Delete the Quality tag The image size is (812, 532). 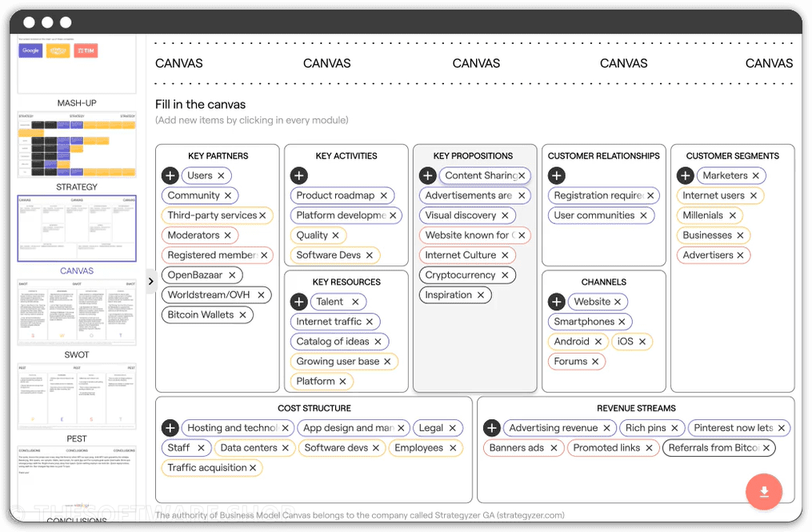[335, 235]
